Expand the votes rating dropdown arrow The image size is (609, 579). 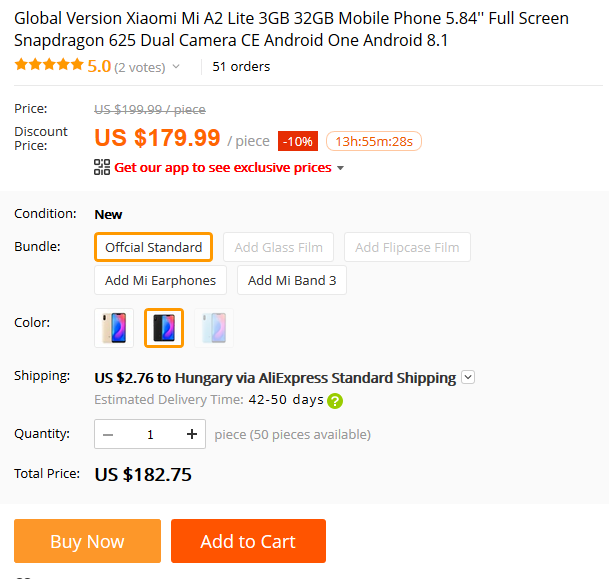[177, 67]
